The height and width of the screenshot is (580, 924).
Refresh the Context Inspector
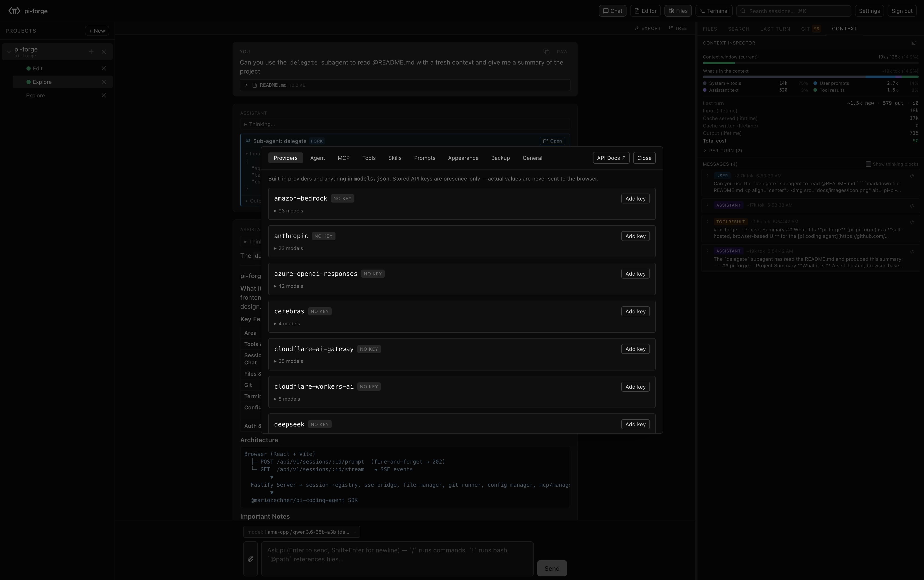pos(914,43)
